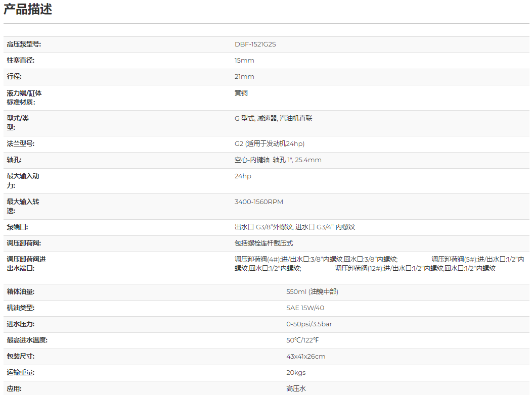The height and width of the screenshot is (395, 532).
Task: Select the 20kgs shipping weight value
Action: coord(296,373)
